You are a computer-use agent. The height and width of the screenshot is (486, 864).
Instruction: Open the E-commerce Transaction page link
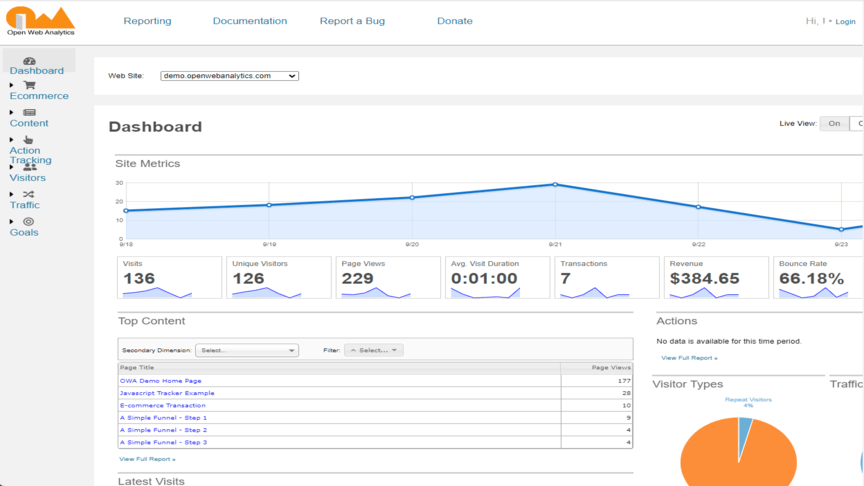point(163,406)
